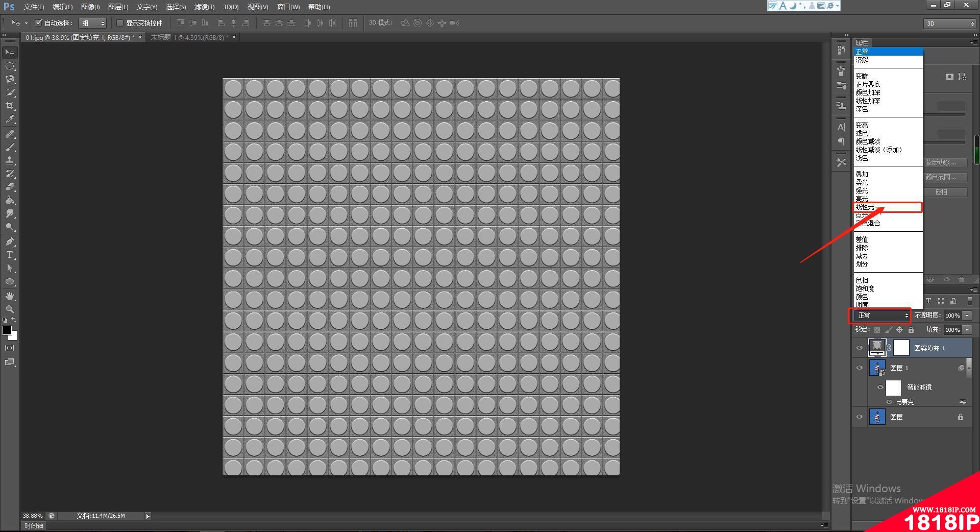Open the 填充 slider arrow

967,330
